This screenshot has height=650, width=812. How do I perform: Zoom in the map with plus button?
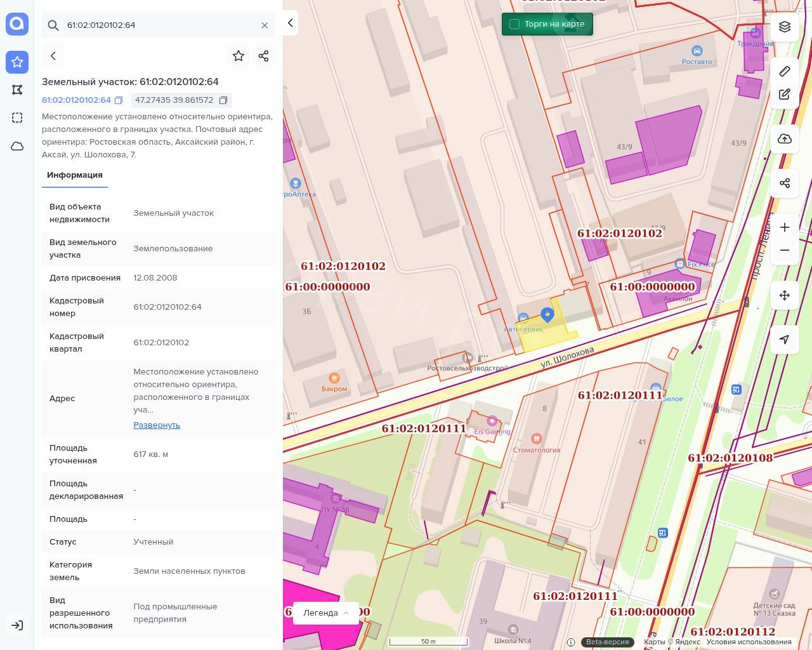pos(785,227)
